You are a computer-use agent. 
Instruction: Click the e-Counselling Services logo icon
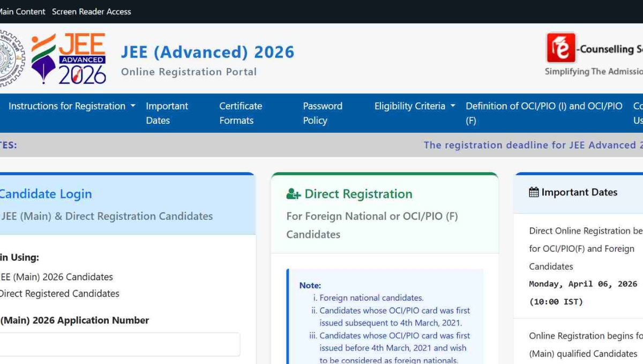pyautogui.click(x=560, y=48)
